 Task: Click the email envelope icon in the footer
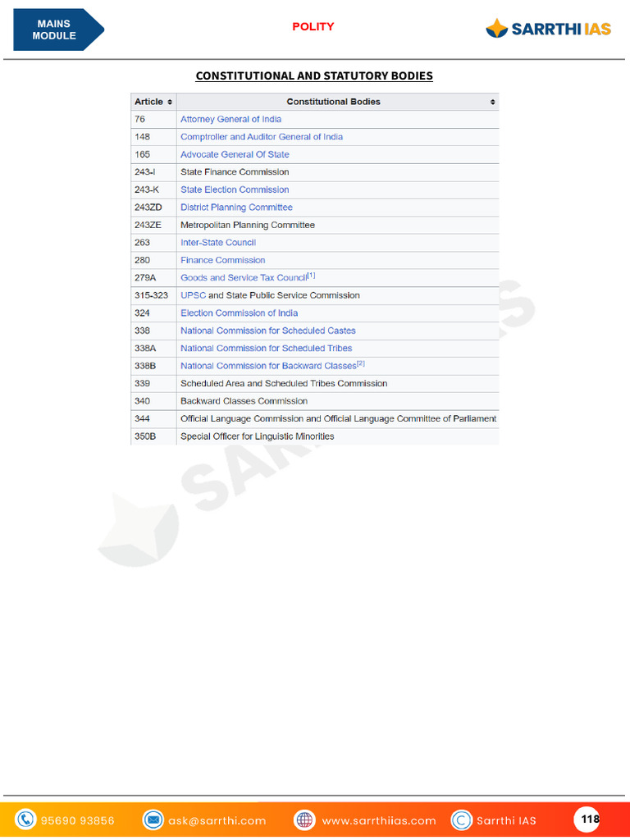(x=153, y=819)
